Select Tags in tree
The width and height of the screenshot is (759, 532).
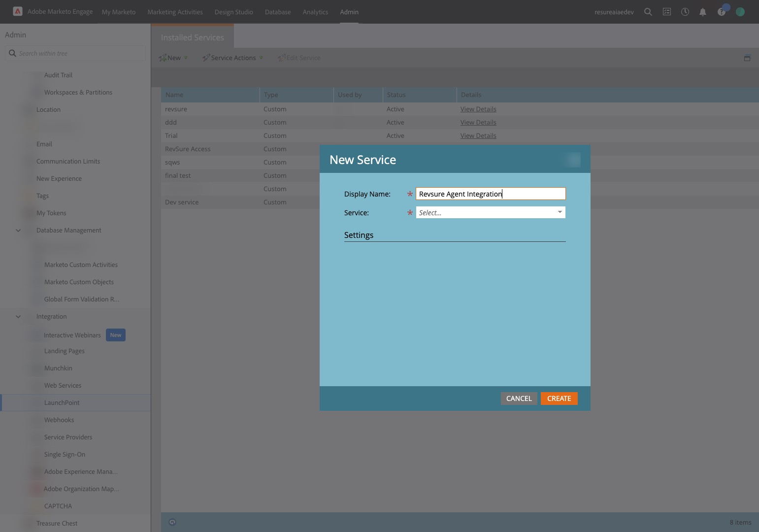coord(42,196)
